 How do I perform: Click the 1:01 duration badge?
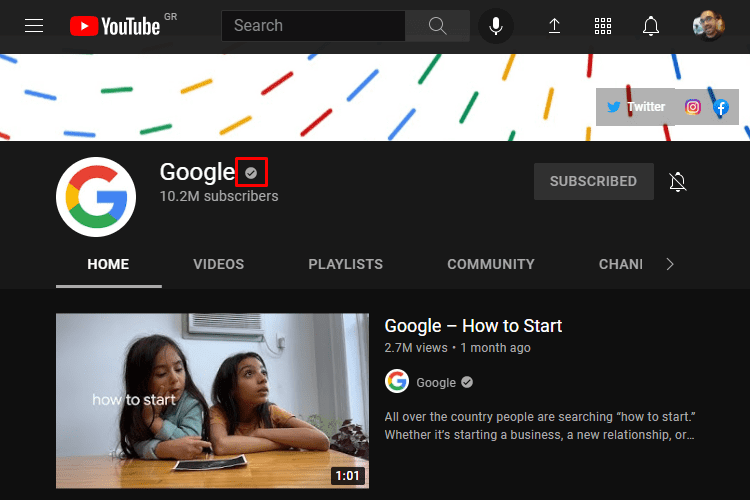[347, 476]
